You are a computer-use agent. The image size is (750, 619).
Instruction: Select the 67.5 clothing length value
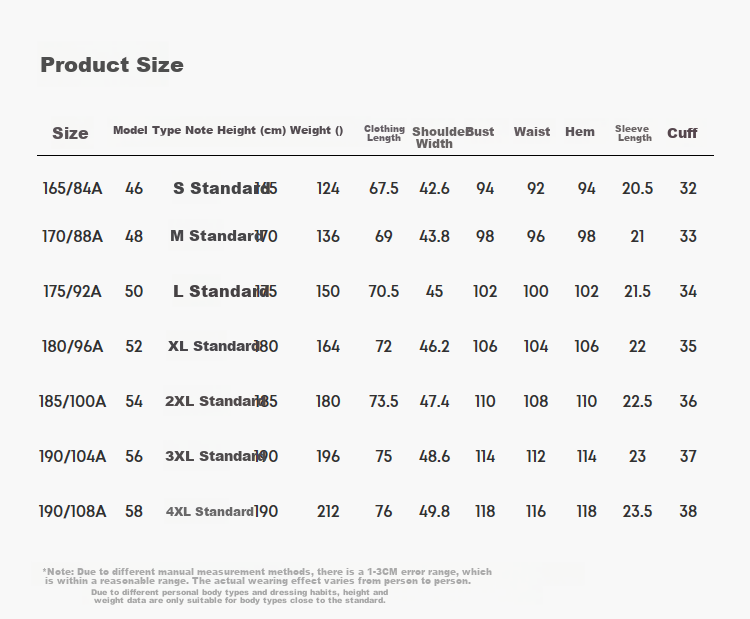[384, 188]
